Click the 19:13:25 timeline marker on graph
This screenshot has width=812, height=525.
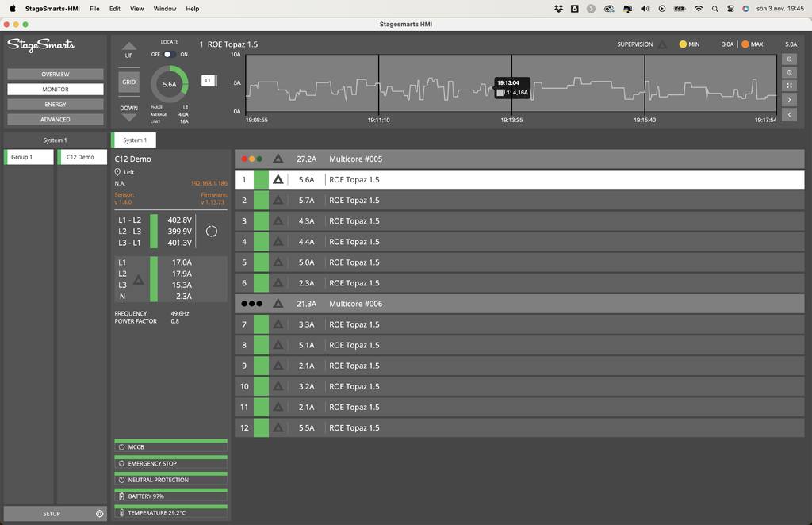[511, 120]
